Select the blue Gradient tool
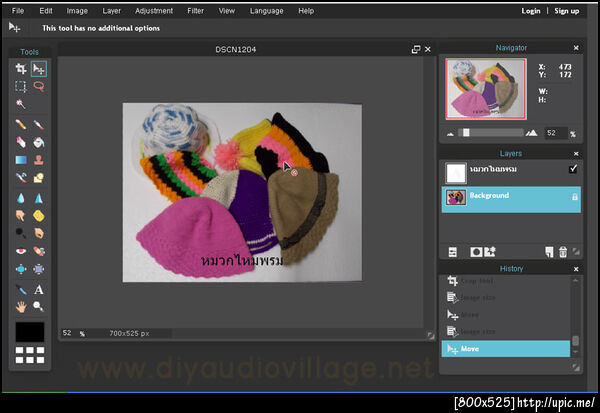600x413 pixels. pyautogui.click(x=21, y=160)
